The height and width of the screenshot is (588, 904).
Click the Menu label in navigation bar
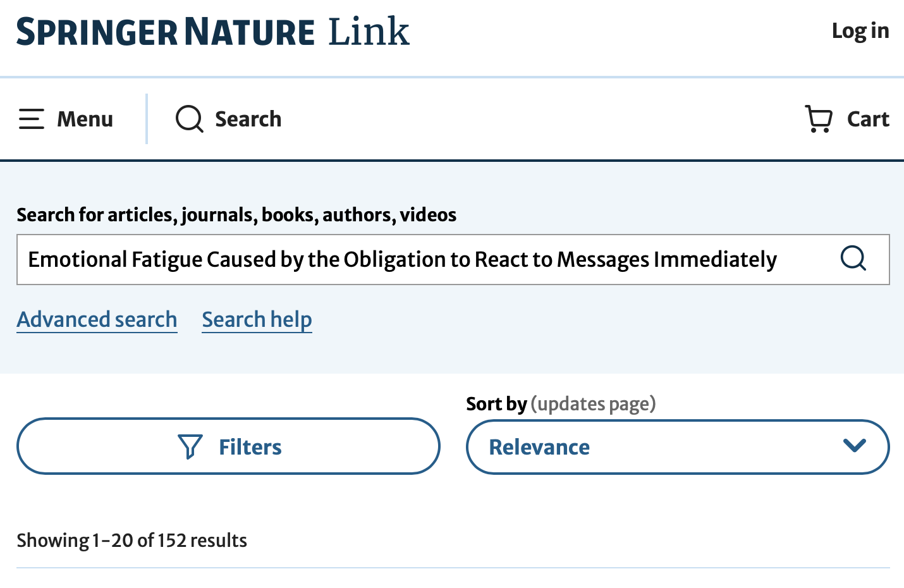[85, 119]
